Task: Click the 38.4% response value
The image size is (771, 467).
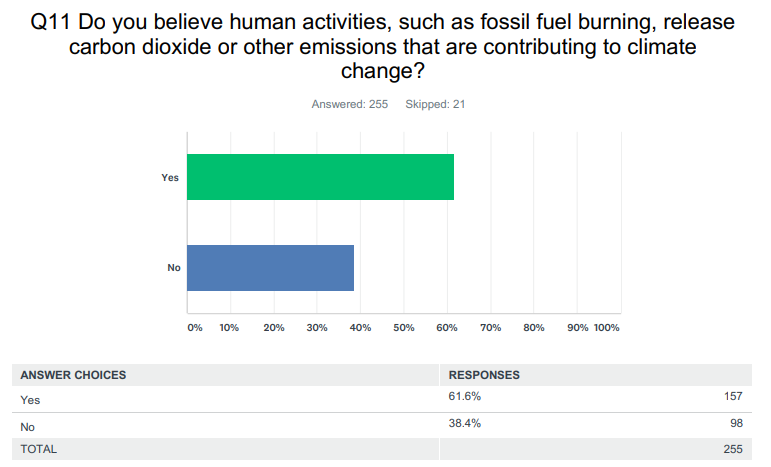Action: [x=465, y=423]
